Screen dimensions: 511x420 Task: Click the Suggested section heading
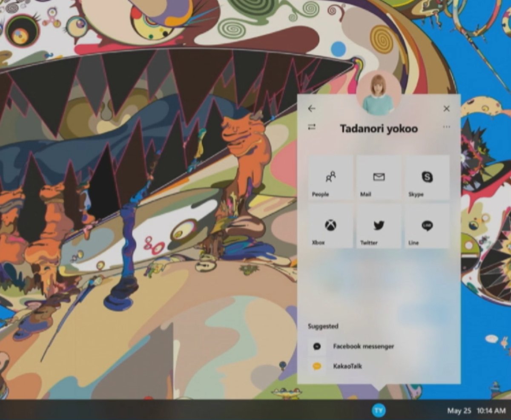323,326
